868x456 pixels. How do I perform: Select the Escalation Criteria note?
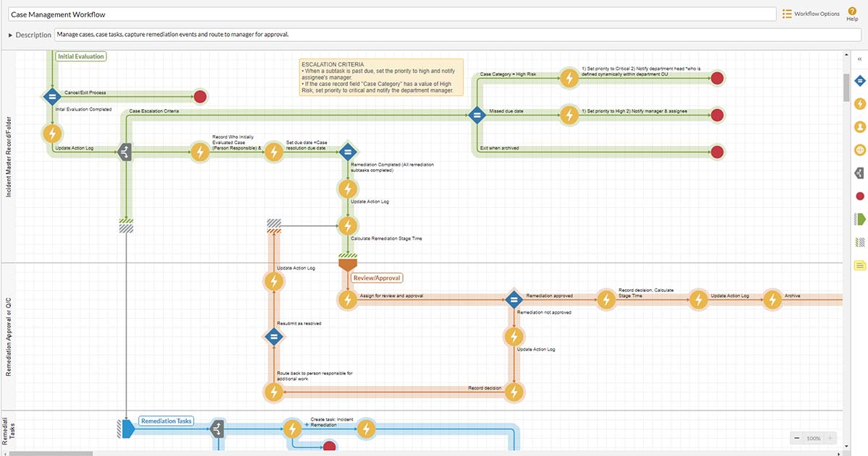(380, 77)
